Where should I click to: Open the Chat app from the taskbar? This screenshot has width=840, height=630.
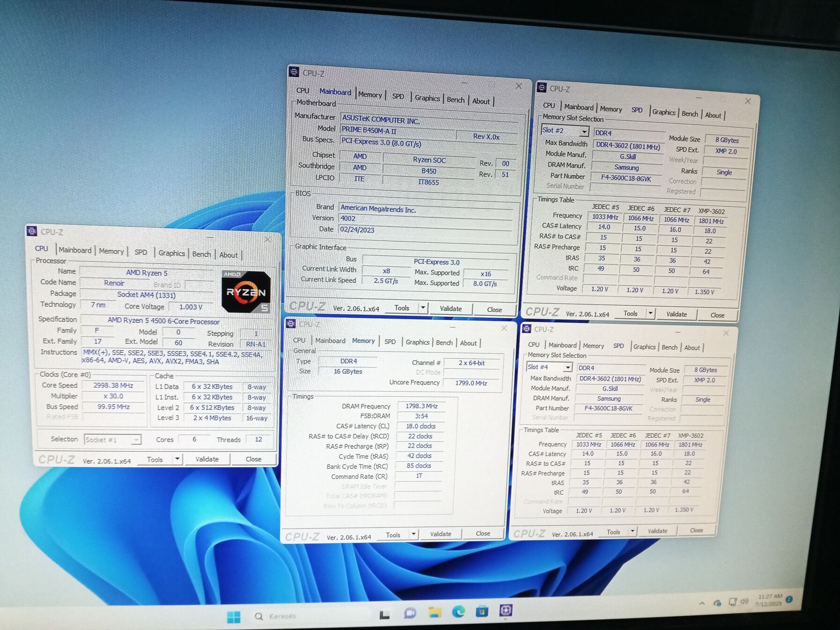pyautogui.click(x=410, y=613)
